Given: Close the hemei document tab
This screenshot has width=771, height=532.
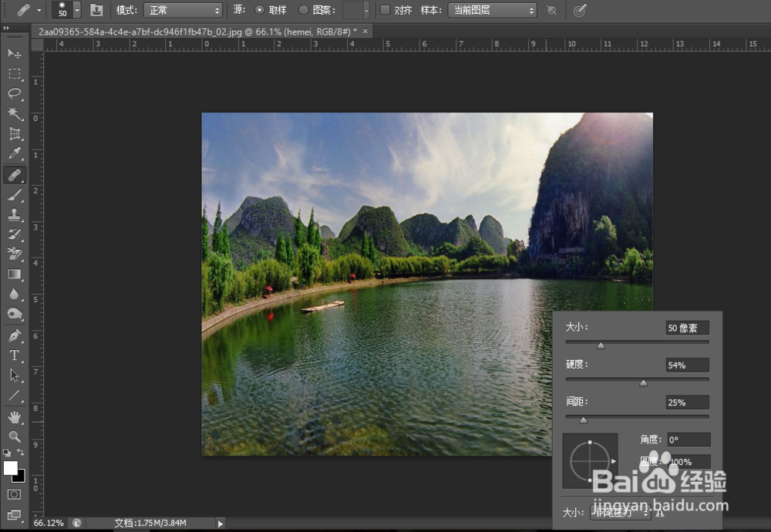Looking at the screenshot, I should click(x=365, y=31).
